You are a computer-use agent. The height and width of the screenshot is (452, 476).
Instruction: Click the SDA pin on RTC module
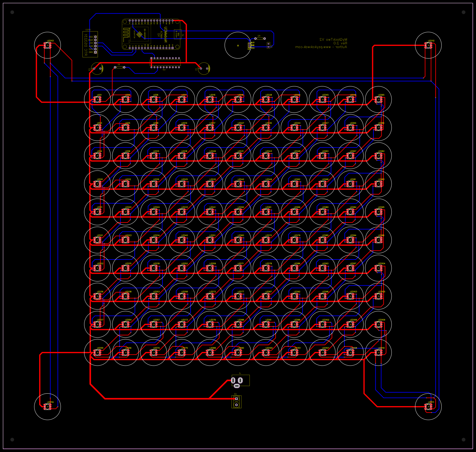(x=95, y=46)
